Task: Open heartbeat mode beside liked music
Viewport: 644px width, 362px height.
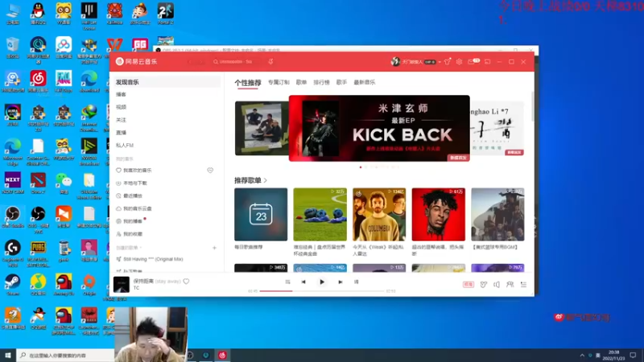Action: click(210, 170)
